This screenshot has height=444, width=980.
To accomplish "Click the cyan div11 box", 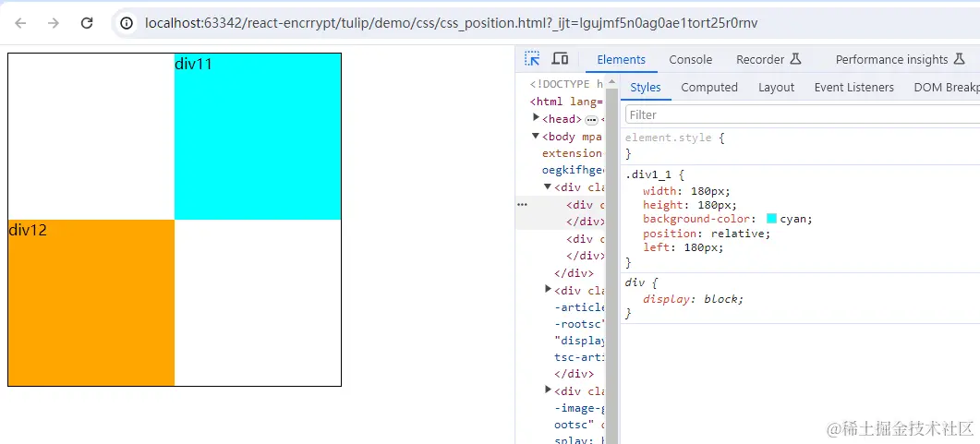I will click(258, 136).
